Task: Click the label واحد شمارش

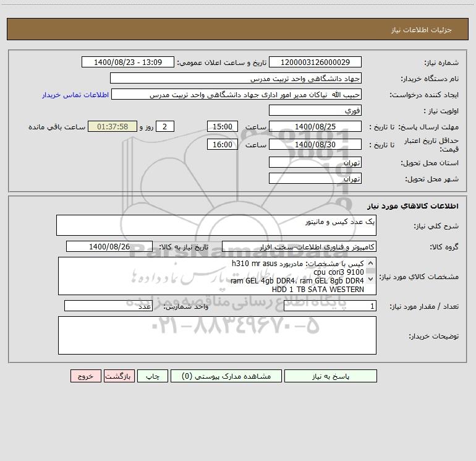Action: (186, 307)
